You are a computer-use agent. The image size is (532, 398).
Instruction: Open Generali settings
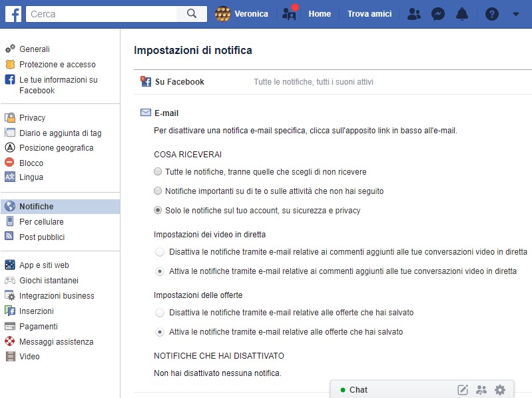pos(35,49)
